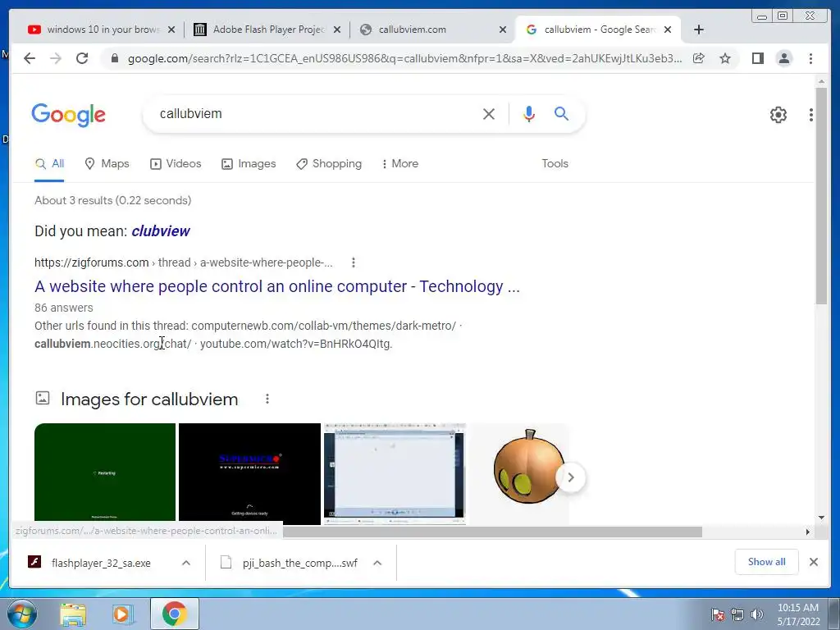840x630 pixels.
Task: Close the callubviem.com tab
Action: coord(503,30)
